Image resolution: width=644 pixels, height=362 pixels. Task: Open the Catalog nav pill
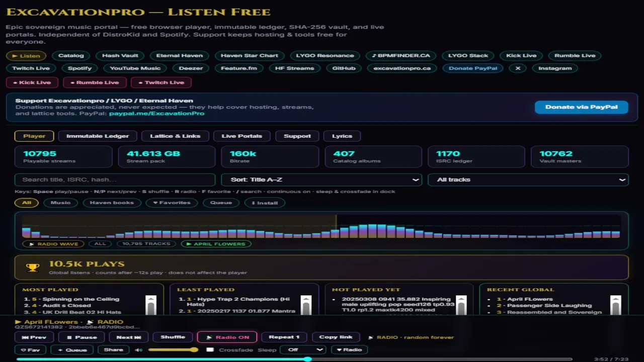(x=71, y=56)
